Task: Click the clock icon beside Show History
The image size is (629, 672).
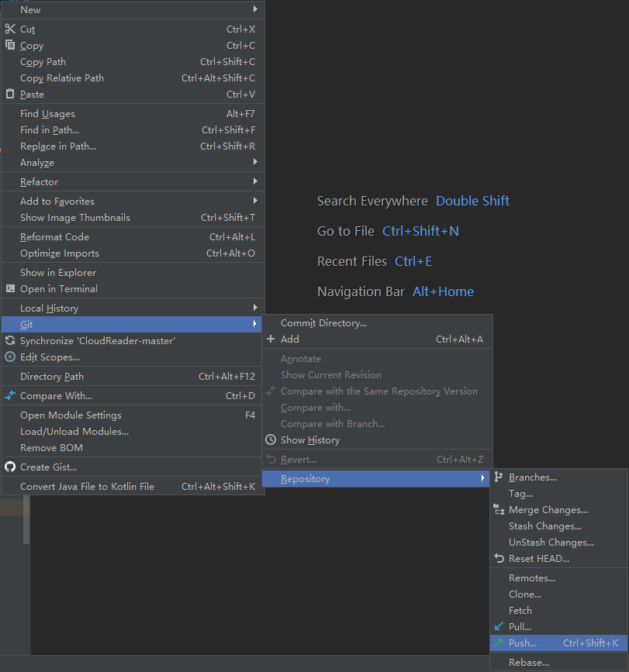Action: click(x=271, y=439)
